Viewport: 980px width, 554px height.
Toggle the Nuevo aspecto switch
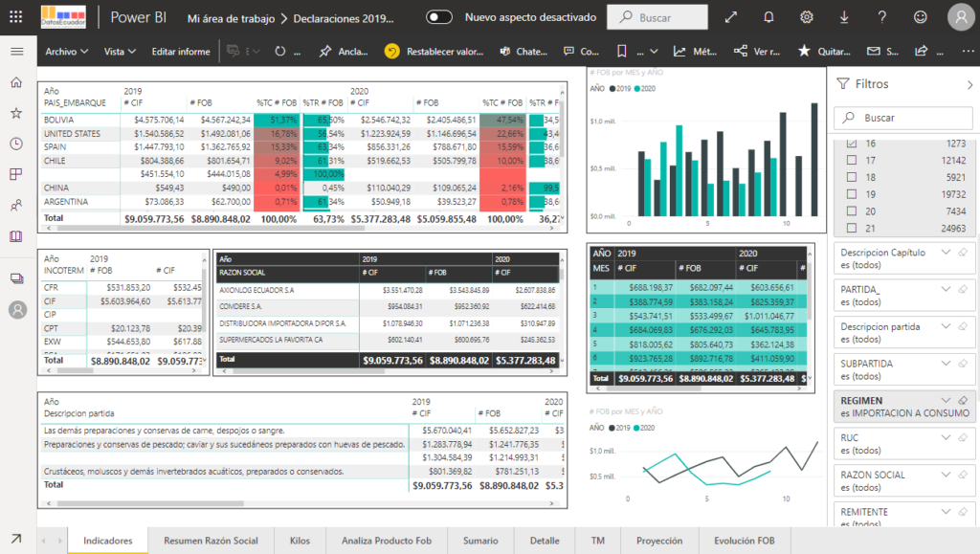(439, 17)
